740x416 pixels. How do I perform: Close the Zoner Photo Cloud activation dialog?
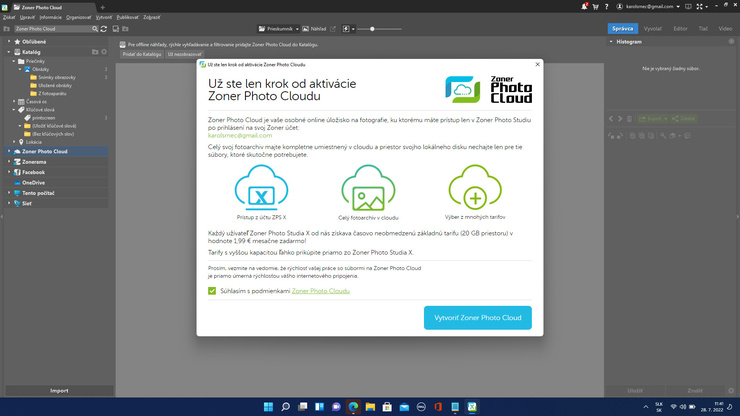pyautogui.click(x=538, y=64)
